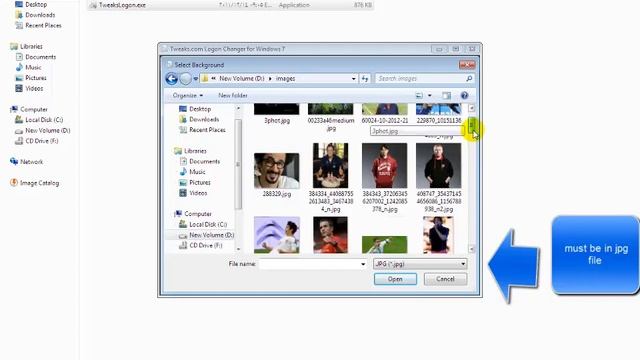This screenshot has width=640, height=360.
Task: Select the 60024-10-2012-21 file name
Action: pyautogui.click(x=385, y=120)
